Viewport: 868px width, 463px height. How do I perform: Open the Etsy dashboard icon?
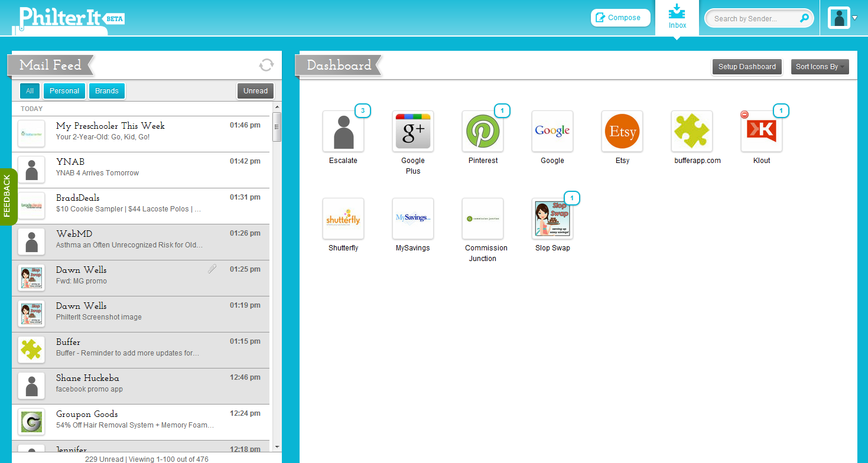[x=622, y=131]
